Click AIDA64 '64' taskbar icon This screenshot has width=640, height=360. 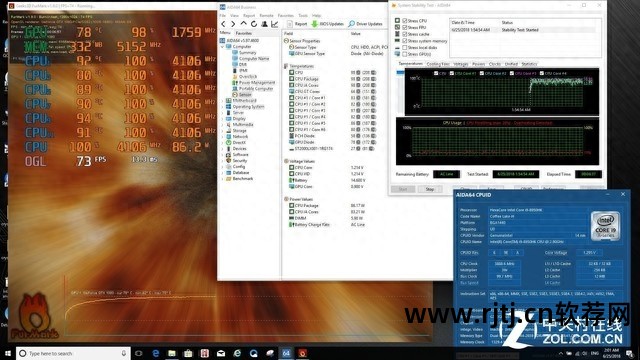click(x=286, y=353)
